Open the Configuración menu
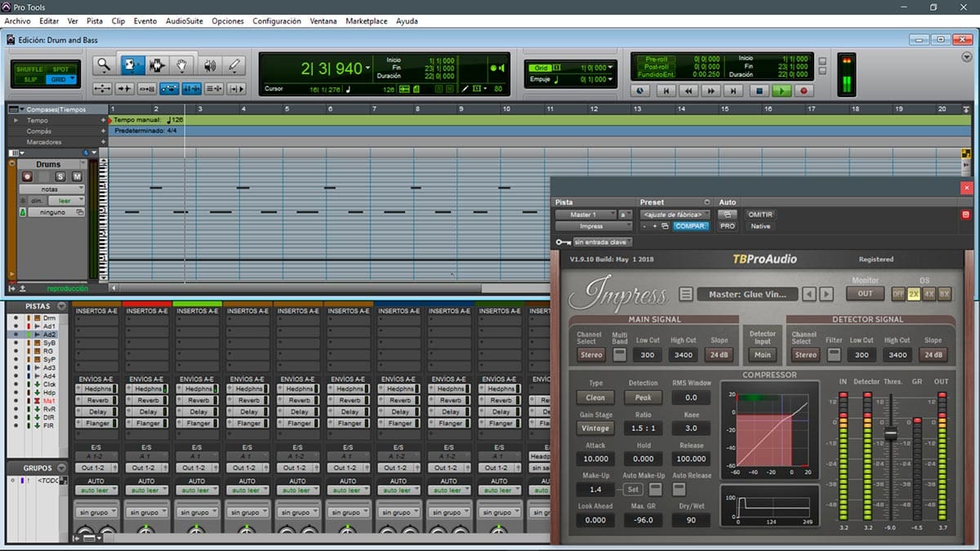980x551 pixels. (x=277, y=20)
